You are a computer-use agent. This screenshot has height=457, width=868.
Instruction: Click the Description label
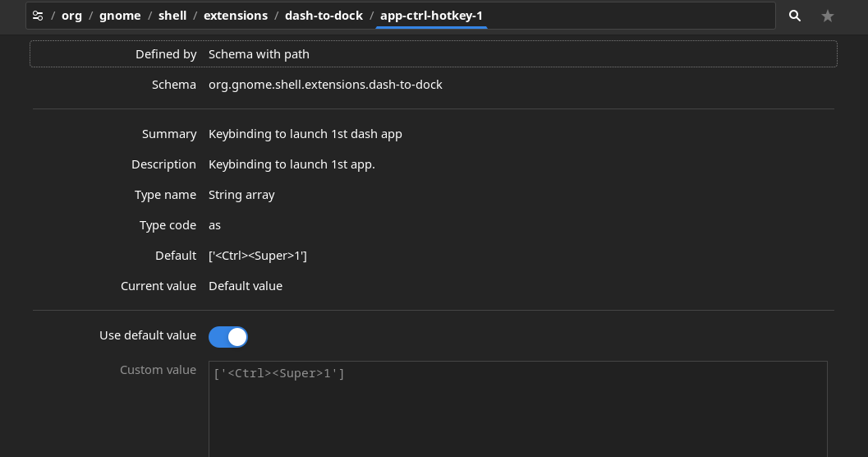click(x=163, y=164)
